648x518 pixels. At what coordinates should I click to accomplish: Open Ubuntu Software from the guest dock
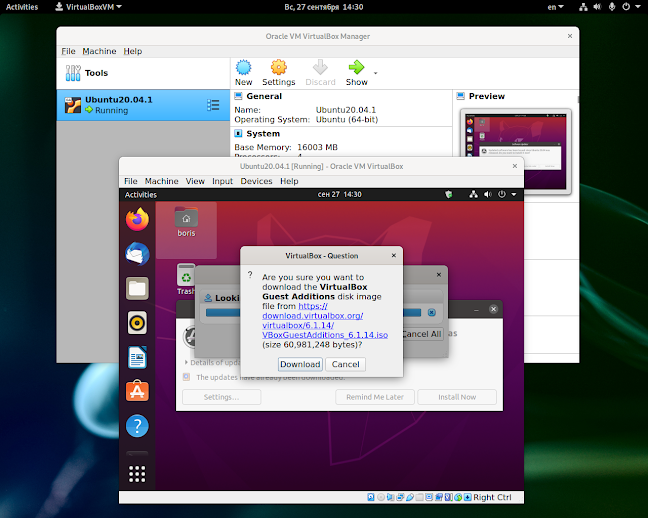[137, 391]
